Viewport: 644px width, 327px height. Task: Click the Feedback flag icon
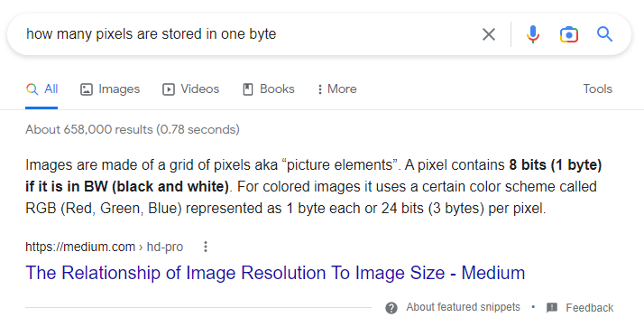tap(552, 308)
